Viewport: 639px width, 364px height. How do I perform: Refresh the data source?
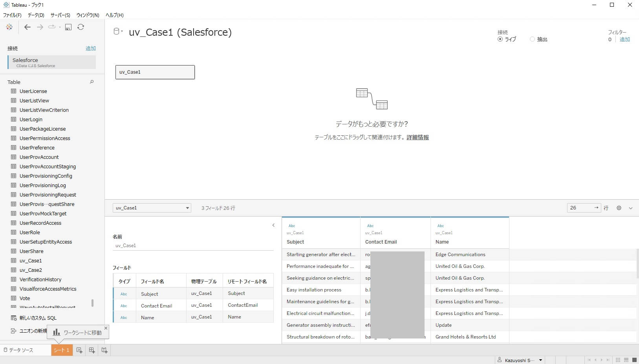pyautogui.click(x=81, y=27)
